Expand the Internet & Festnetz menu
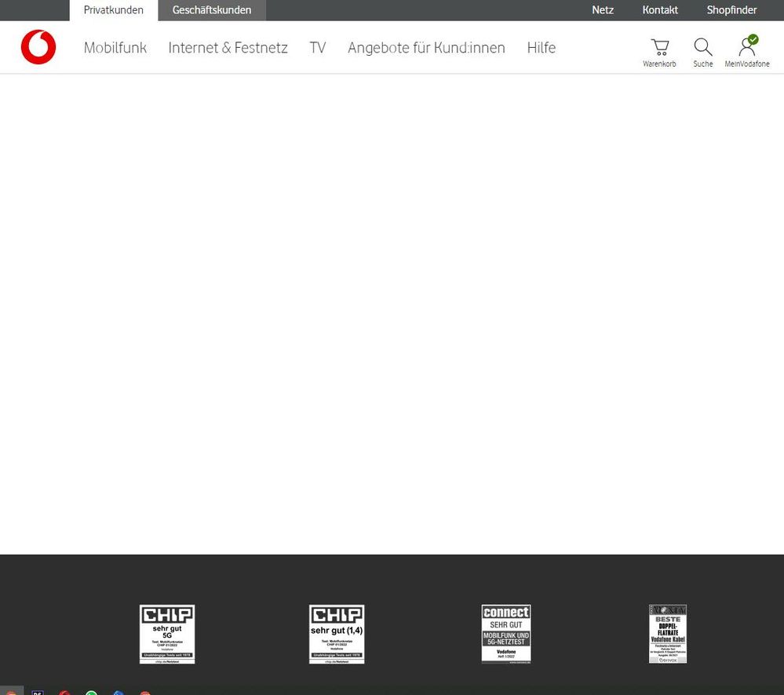This screenshot has width=784, height=695. 228,48
